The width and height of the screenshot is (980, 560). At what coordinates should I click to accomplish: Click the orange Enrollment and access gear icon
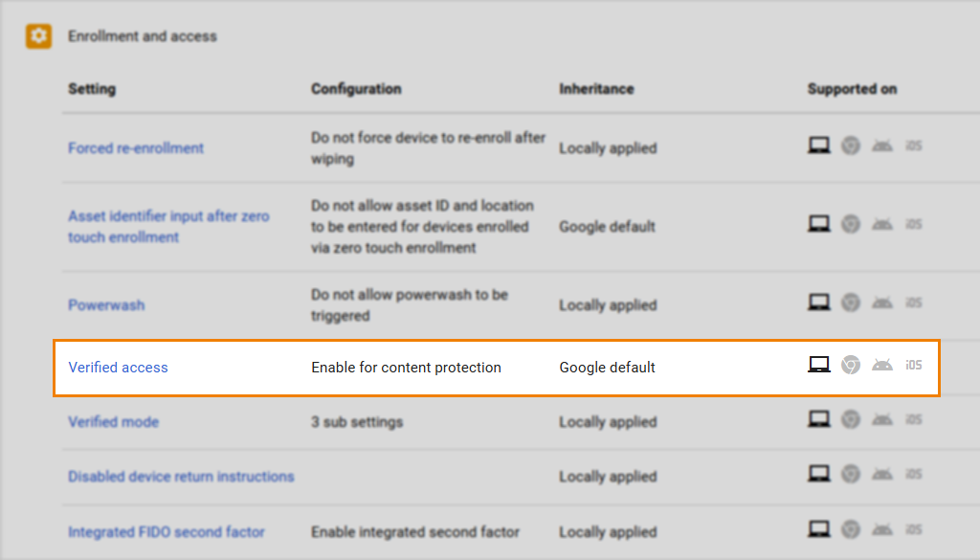pos(38,36)
